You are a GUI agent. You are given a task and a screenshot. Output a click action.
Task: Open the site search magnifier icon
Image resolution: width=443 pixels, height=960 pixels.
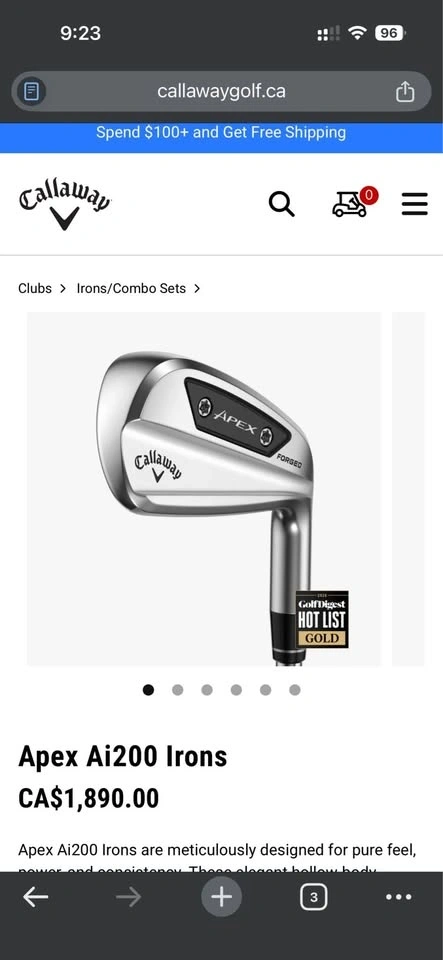point(281,204)
